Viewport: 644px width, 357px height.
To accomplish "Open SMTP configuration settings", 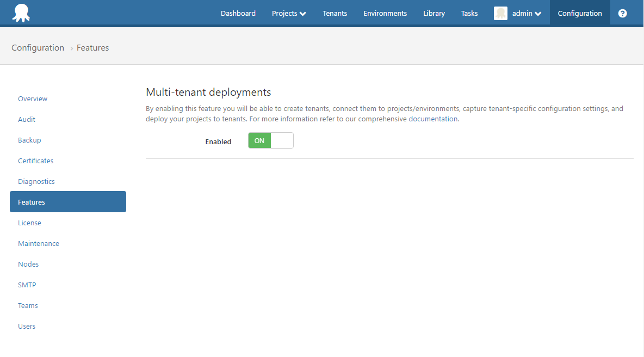I will click(27, 285).
